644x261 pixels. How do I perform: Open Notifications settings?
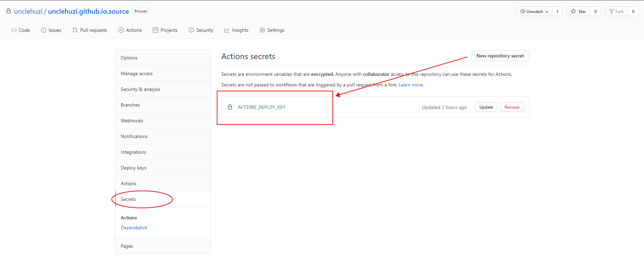[x=163, y=136]
